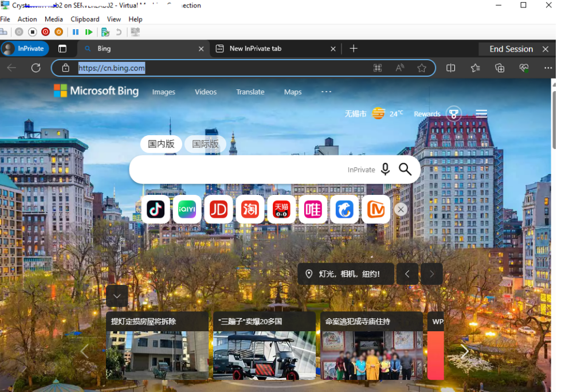
Task: Click the search magnifier button
Action: coord(405,169)
